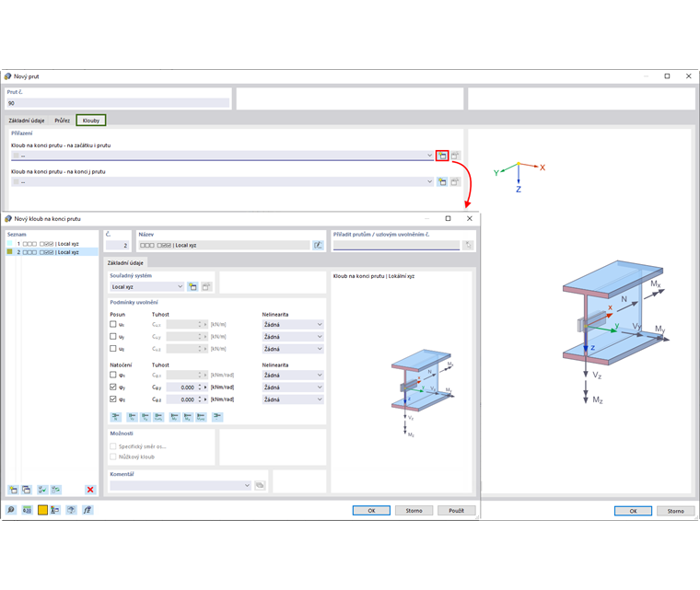Click edit icon beside member end hinge
Viewport: 700px width, 590px height.
click(455, 181)
